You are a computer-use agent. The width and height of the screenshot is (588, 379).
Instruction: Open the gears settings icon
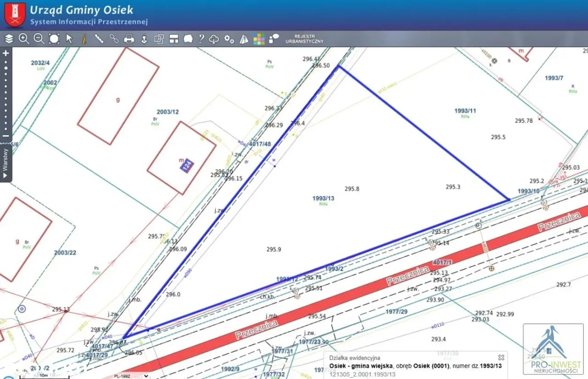(229, 39)
